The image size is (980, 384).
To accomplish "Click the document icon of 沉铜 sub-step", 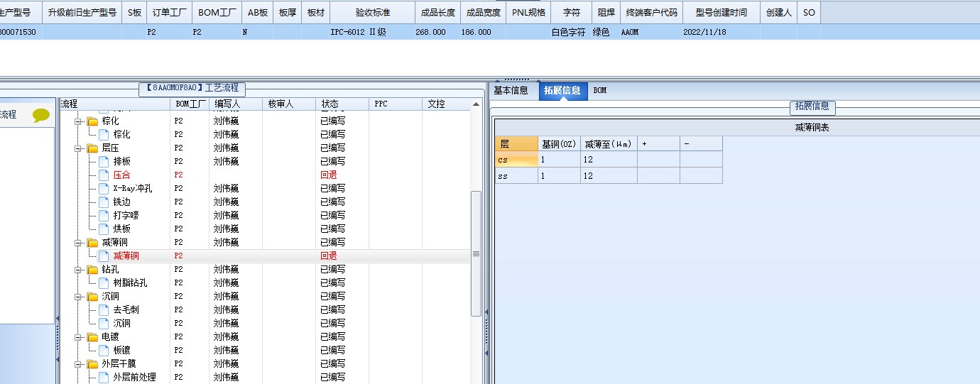I will [x=104, y=324].
